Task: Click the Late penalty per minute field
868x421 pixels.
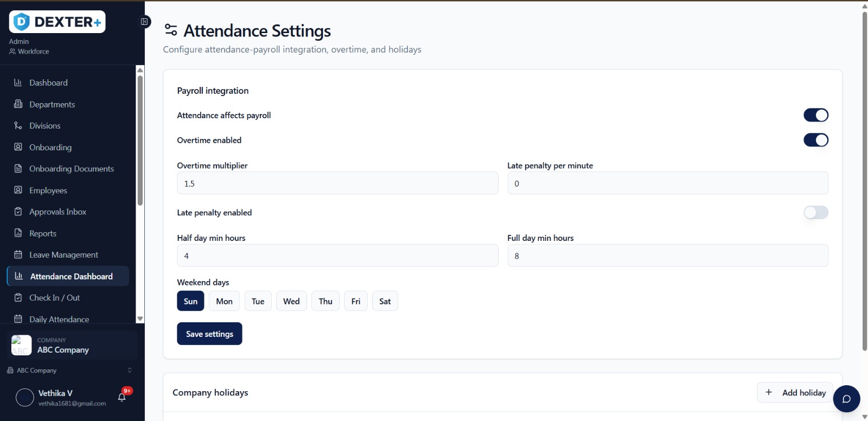Action: pos(668,183)
